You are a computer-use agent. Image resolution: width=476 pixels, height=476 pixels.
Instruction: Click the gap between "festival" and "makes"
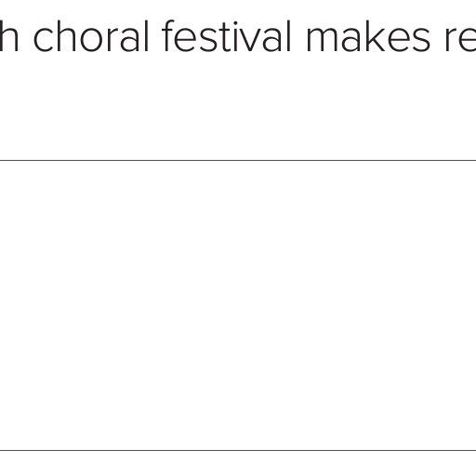(298, 36)
